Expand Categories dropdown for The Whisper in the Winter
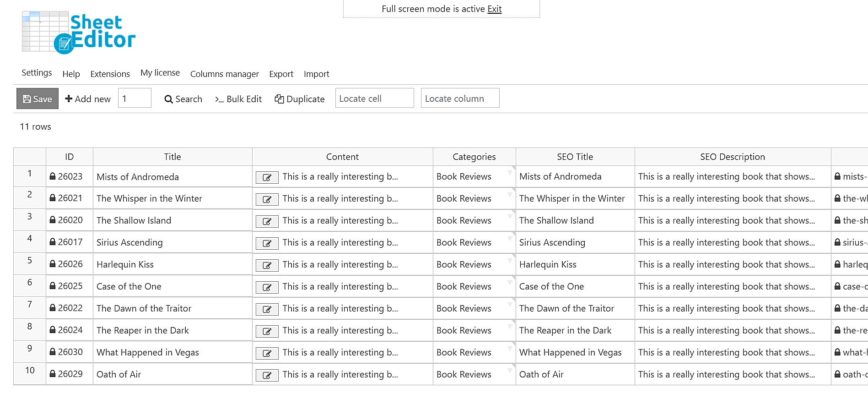The height and width of the screenshot is (399, 868). click(510, 194)
